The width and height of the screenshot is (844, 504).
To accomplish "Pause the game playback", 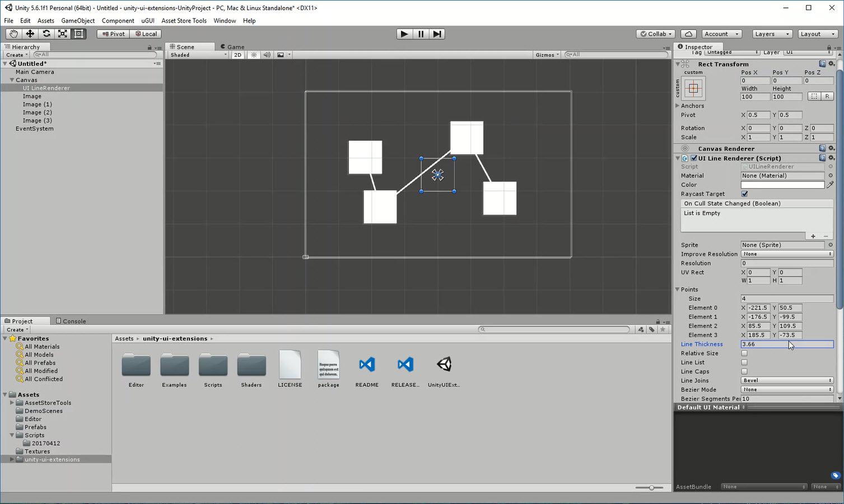I will [421, 34].
